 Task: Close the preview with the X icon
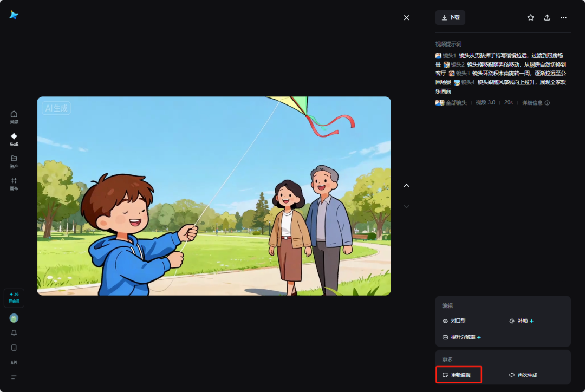[407, 18]
